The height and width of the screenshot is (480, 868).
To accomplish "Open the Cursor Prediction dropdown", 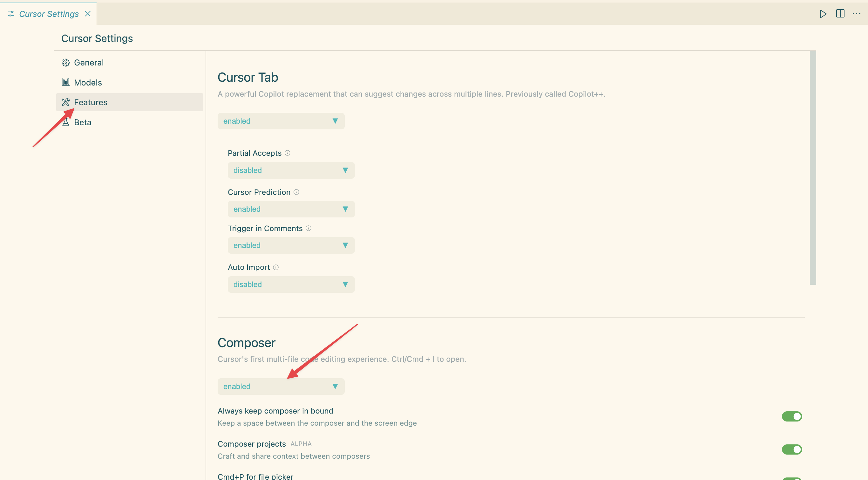I will 291,209.
